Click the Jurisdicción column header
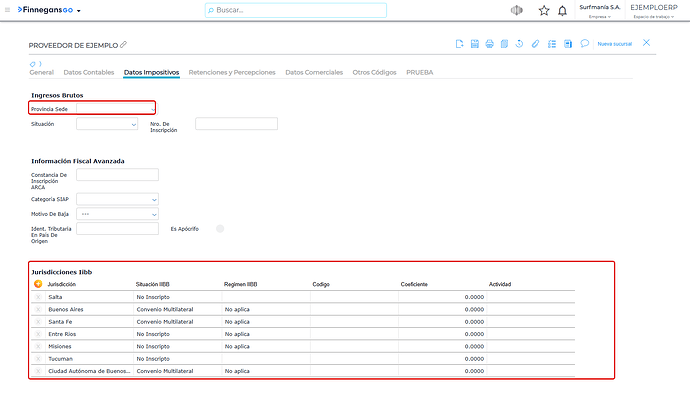Viewport: 690px width, 402px height. [62, 285]
